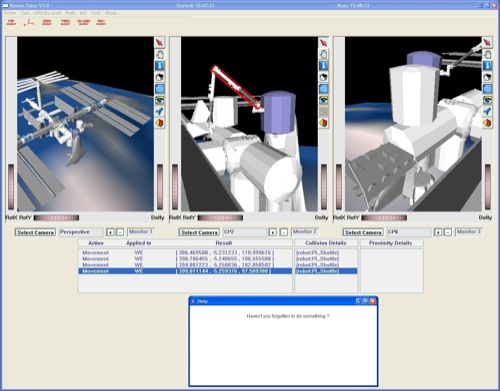This screenshot has width=500, height=391.
Task: Click the RotX RotY slider under Monitor 2
Action: pyautogui.click(x=220, y=218)
